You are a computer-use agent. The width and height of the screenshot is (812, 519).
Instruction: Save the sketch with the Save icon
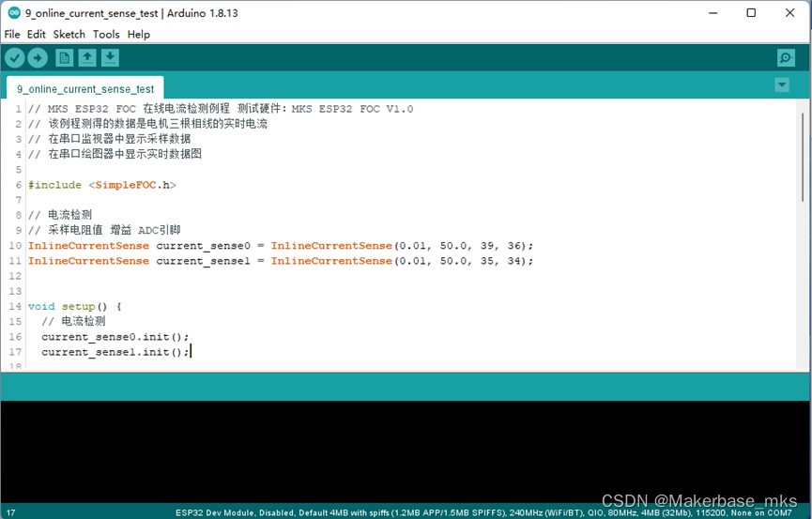coord(110,58)
